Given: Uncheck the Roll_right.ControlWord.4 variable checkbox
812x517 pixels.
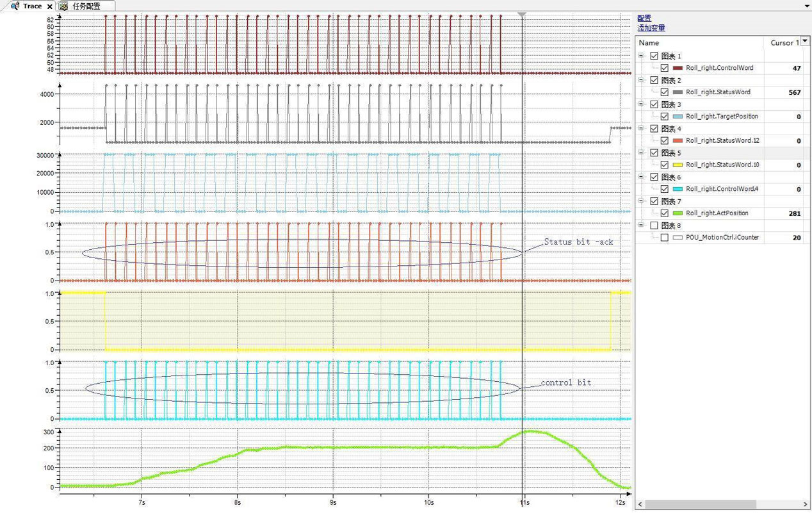Looking at the screenshot, I should coord(665,188).
